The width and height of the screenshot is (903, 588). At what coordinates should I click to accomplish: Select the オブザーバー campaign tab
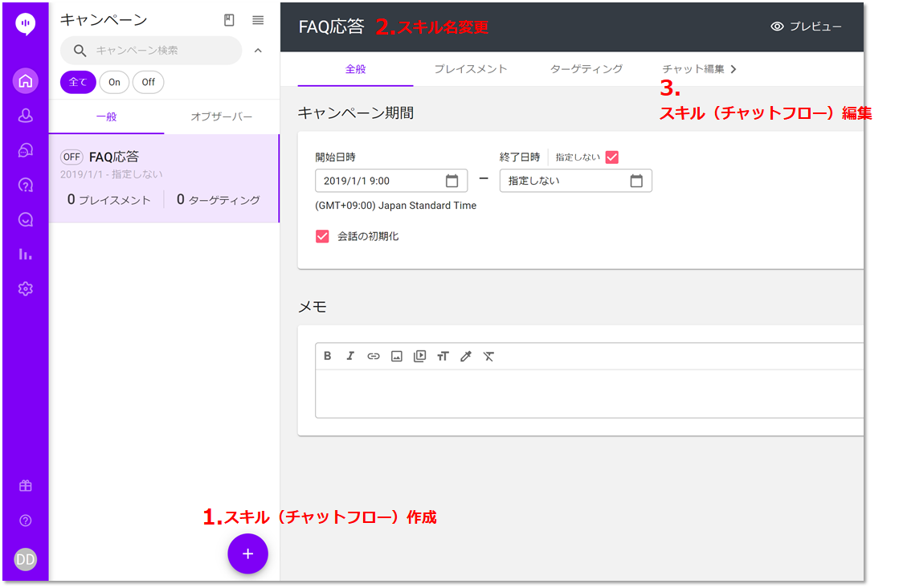click(222, 117)
